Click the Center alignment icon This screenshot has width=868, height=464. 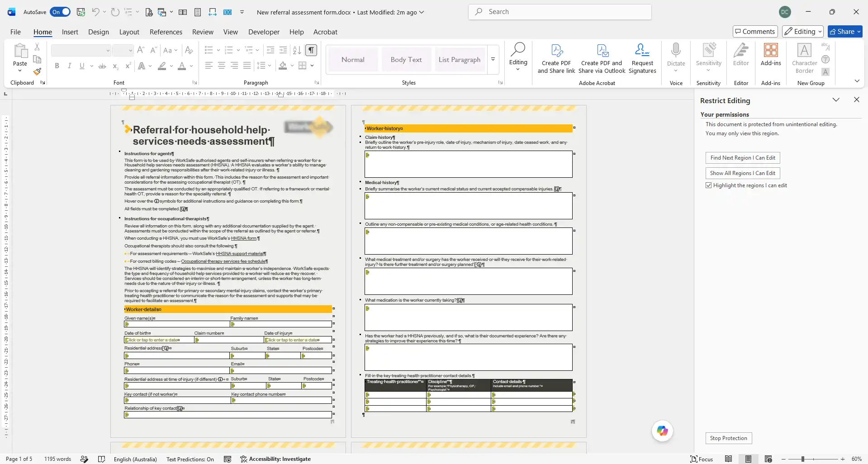(x=222, y=66)
